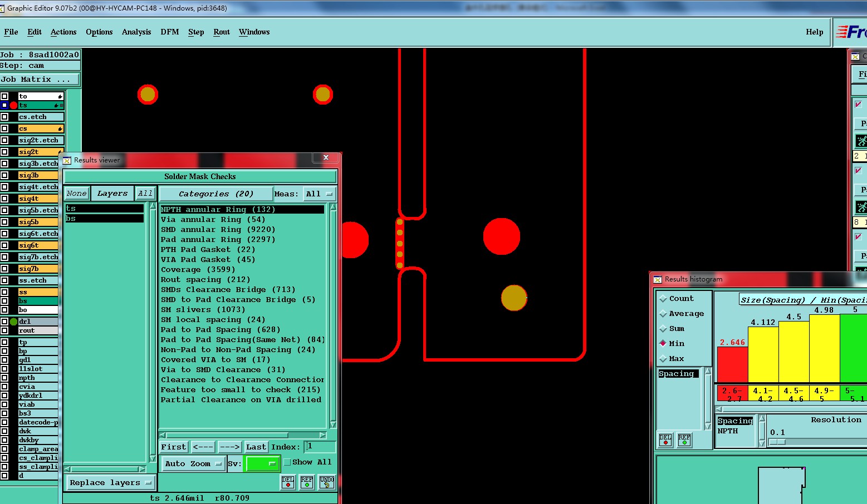Click the second running-figure icon in right panel
The height and width of the screenshot is (504, 867).
tap(861, 207)
